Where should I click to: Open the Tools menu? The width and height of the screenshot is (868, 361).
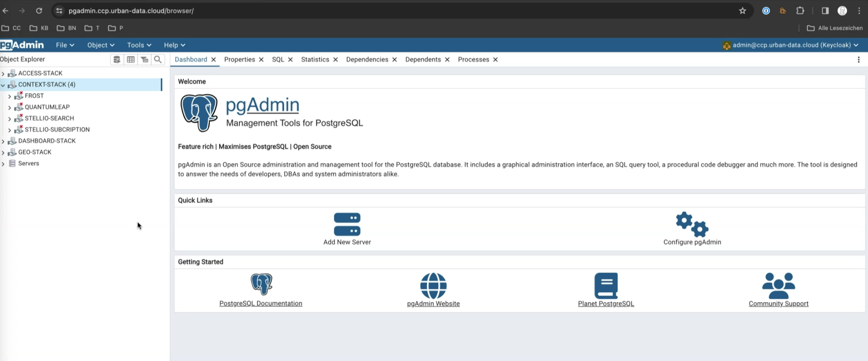[139, 45]
